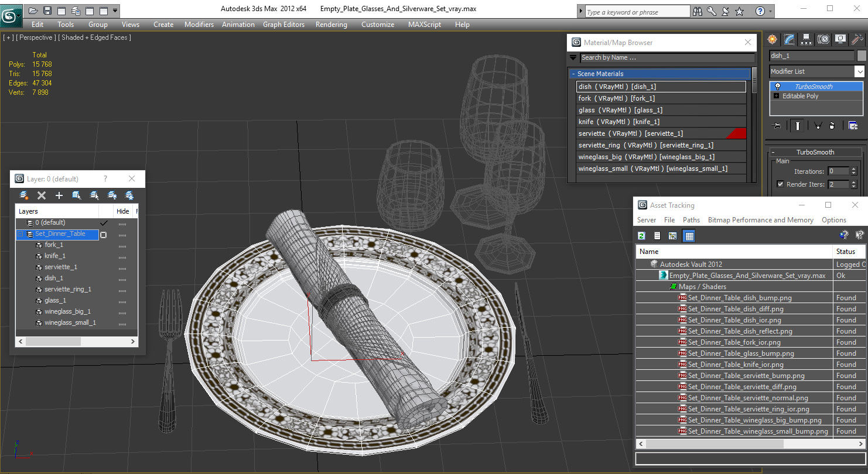
Task: Click Create New Layer icon in Layer dialog
Action: click(x=24, y=195)
